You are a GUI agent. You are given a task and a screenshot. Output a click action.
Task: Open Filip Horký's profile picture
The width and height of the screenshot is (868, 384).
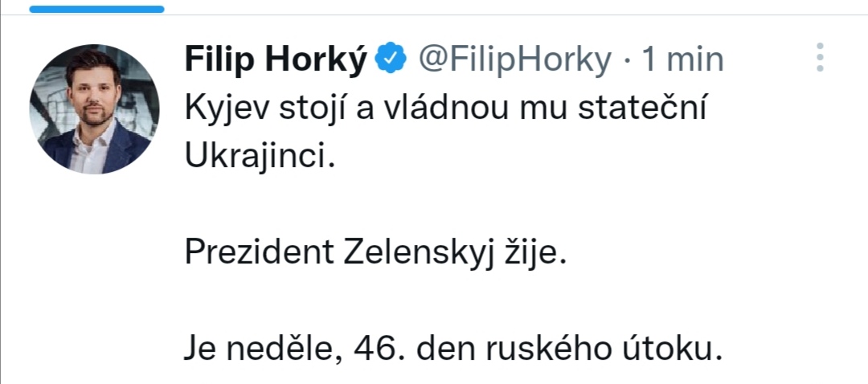(x=94, y=109)
